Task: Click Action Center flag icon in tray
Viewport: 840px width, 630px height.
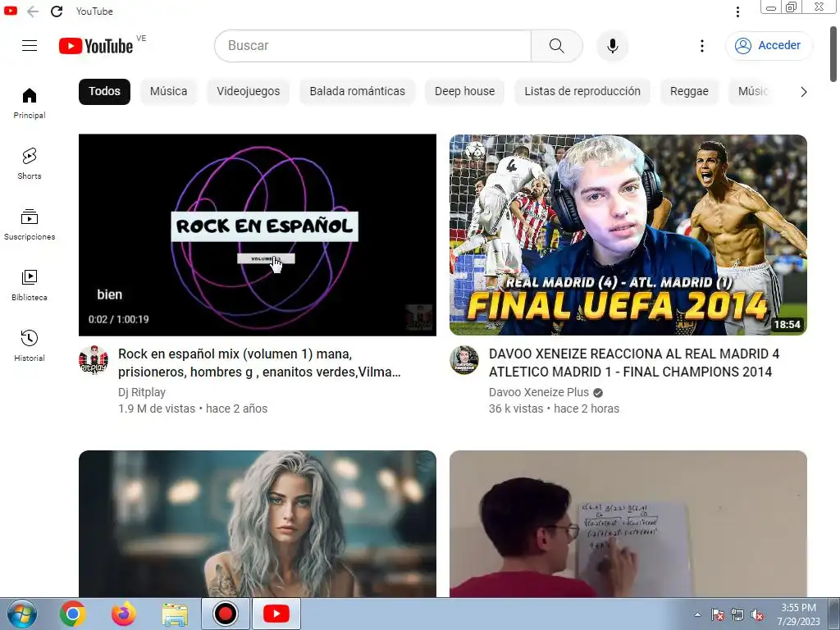Action: [x=717, y=615]
